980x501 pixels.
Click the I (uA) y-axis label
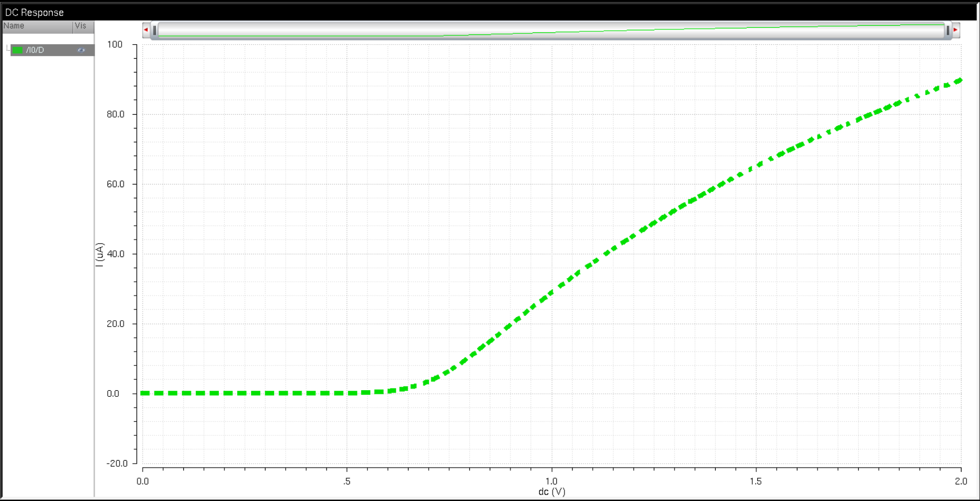[x=100, y=254]
